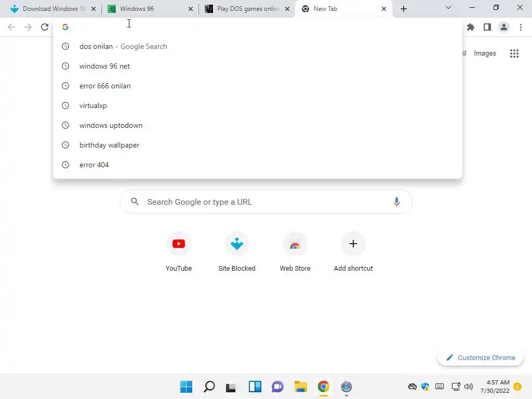Open taskbar Search magnifier

click(x=209, y=387)
